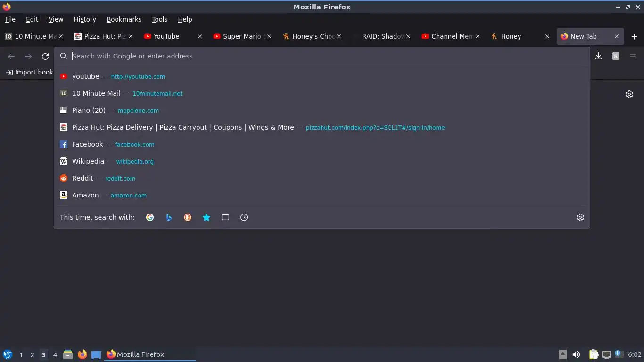
Task: Open the Edit menu
Action: (x=32, y=19)
